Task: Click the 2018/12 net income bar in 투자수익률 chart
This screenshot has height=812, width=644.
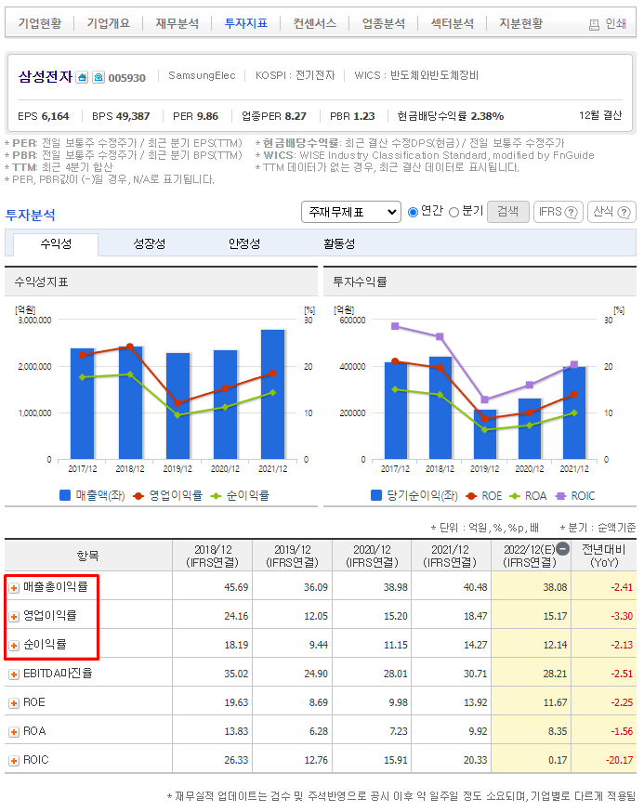Action: pos(440,408)
